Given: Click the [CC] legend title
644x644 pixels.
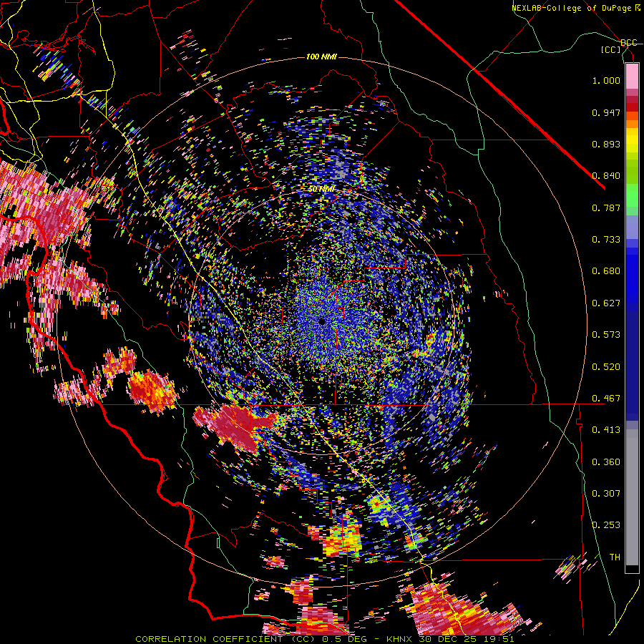Looking at the screenshot, I should pyautogui.click(x=611, y=49).
